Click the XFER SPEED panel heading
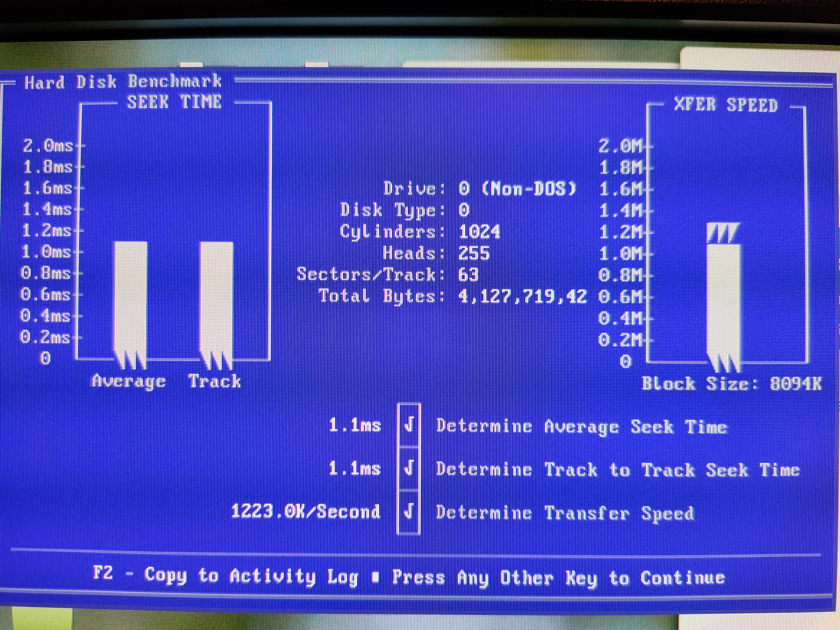 pos(726,104)
